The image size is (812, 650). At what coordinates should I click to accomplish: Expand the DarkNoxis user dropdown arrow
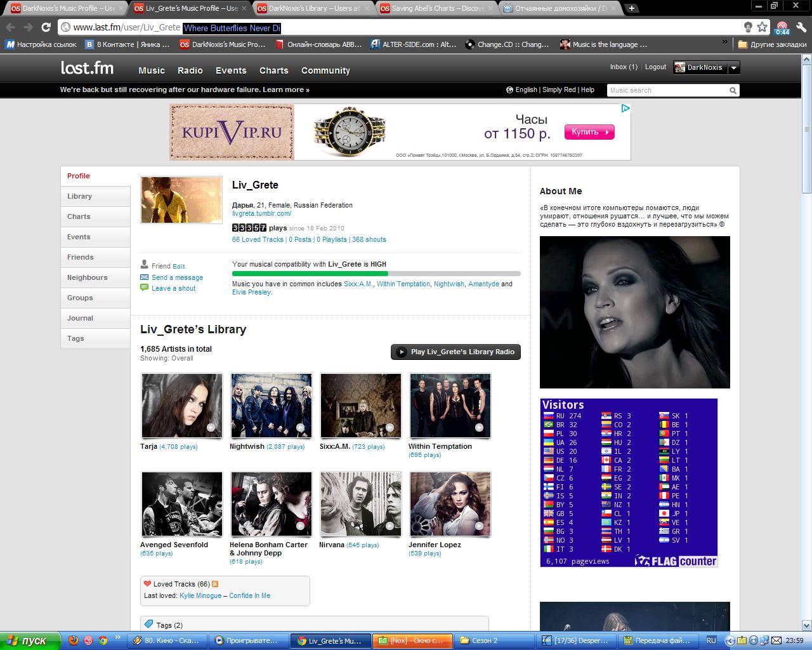tap(733, 67)
